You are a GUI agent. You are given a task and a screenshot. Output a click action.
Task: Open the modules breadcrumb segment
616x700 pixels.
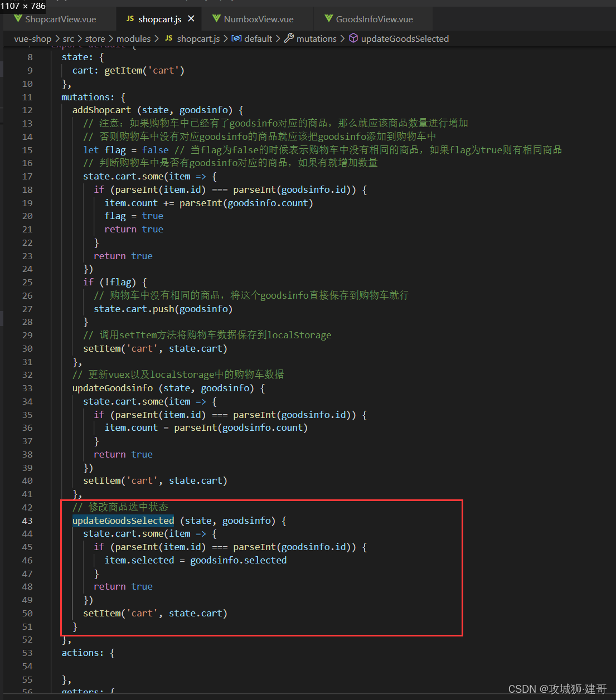134,38
